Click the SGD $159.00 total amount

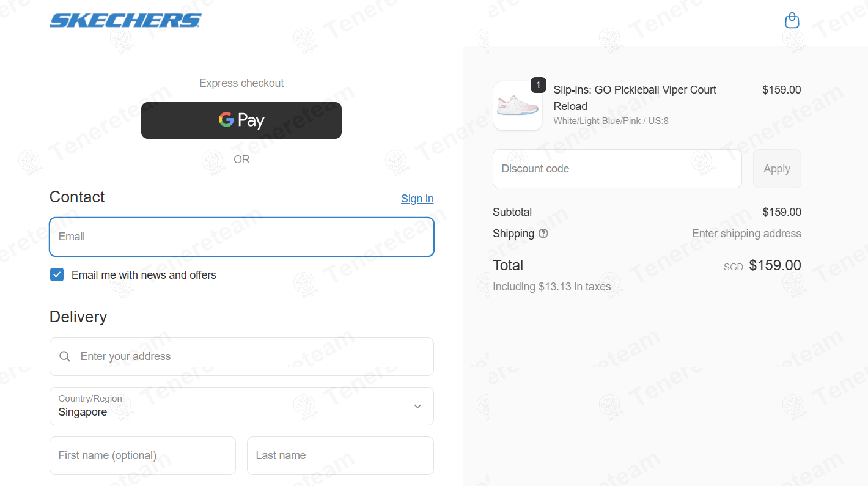pos(762,265)
